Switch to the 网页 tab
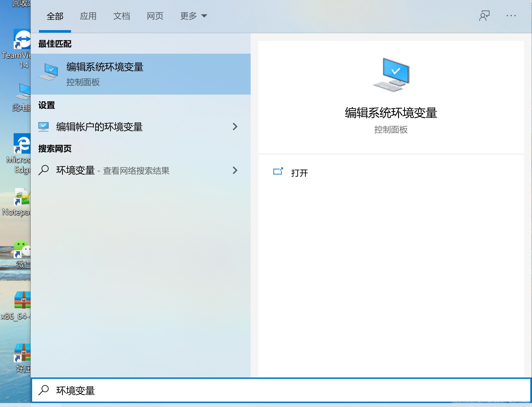Screen dimensions: 532x407 coord(155,16)
